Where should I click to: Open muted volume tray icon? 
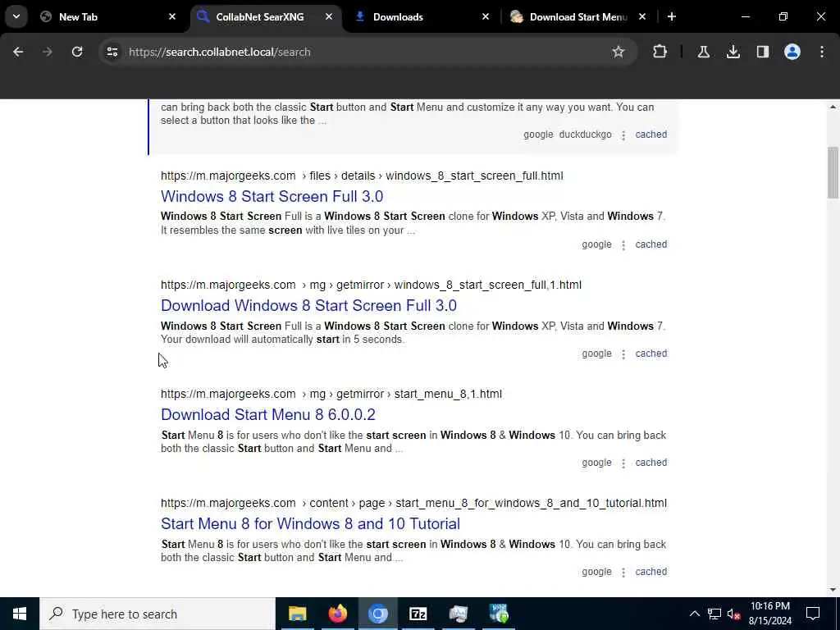pos(734,614)
